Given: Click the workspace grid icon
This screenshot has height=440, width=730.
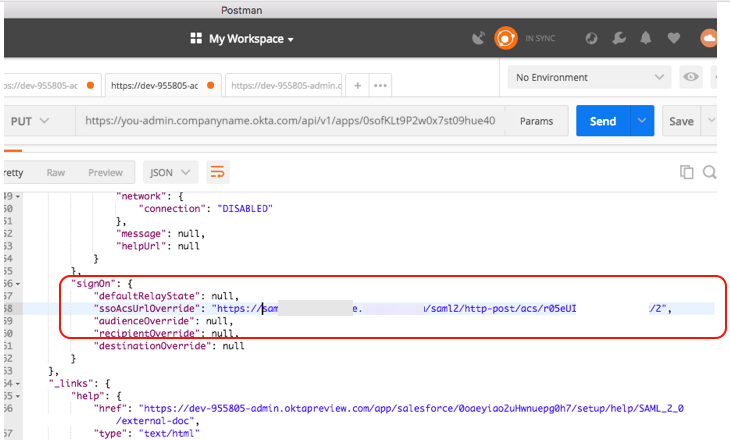Looking at the screenshot, I should pyautogui.click(x=196, y=38).
